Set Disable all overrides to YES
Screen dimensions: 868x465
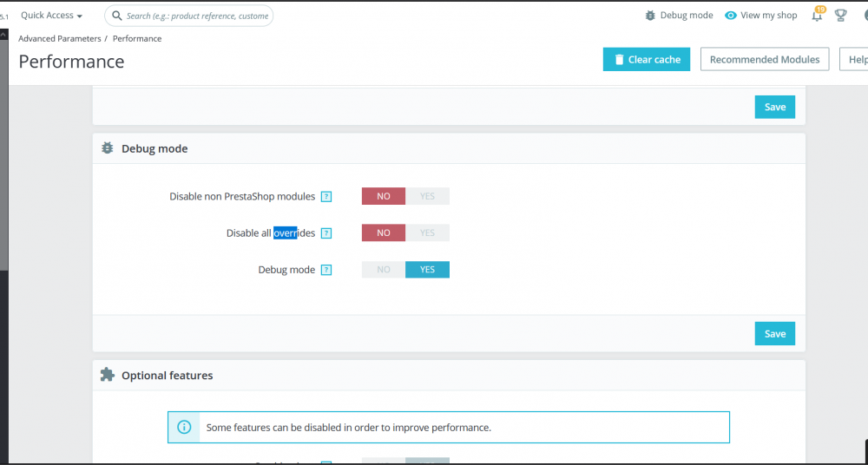427,233
